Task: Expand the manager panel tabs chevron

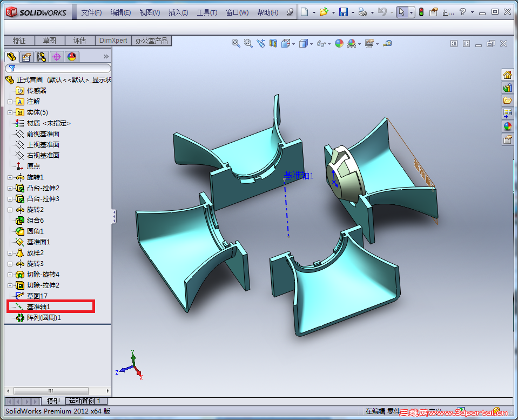Action: [x=106, y=56]
